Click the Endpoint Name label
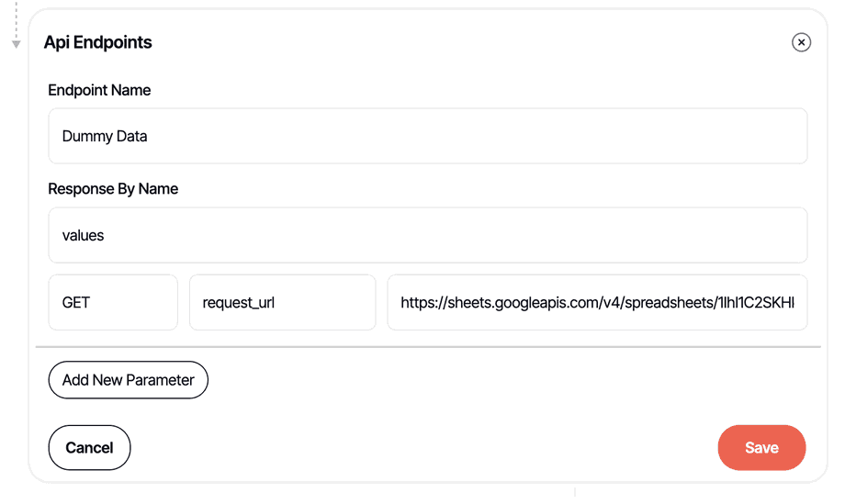The height and width of the screenshot is (504, 845). (99, 90)
